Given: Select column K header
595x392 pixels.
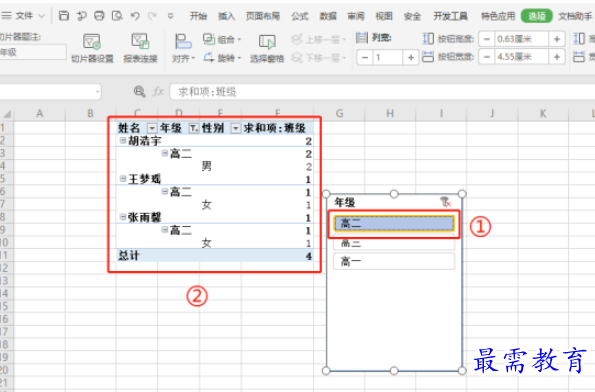Looking at the screenshot, I should 543,113.
